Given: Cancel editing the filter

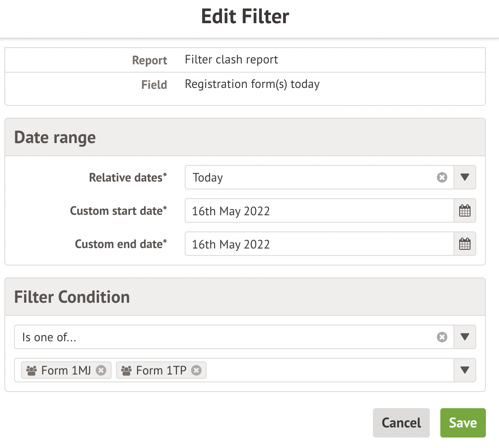Looking at the screenshot, I should pos(401,423).
